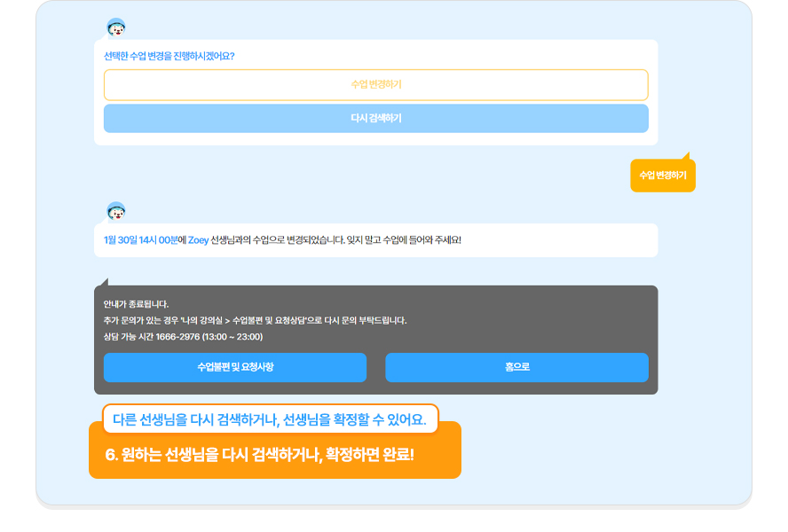Click the 다시 검색하기 button
The image size is (788, 532).
pyautogui.click(x=376, y=119)
